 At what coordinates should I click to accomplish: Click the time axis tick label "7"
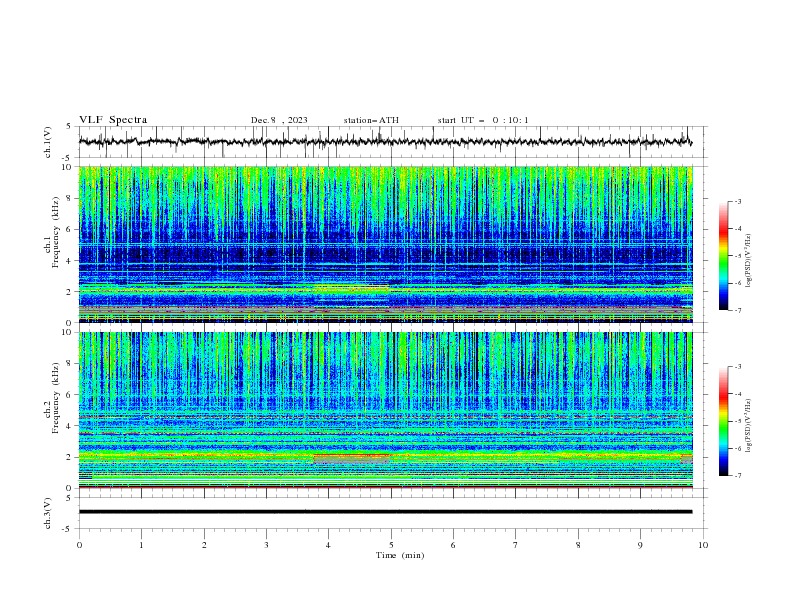click(x=516, y=545)
